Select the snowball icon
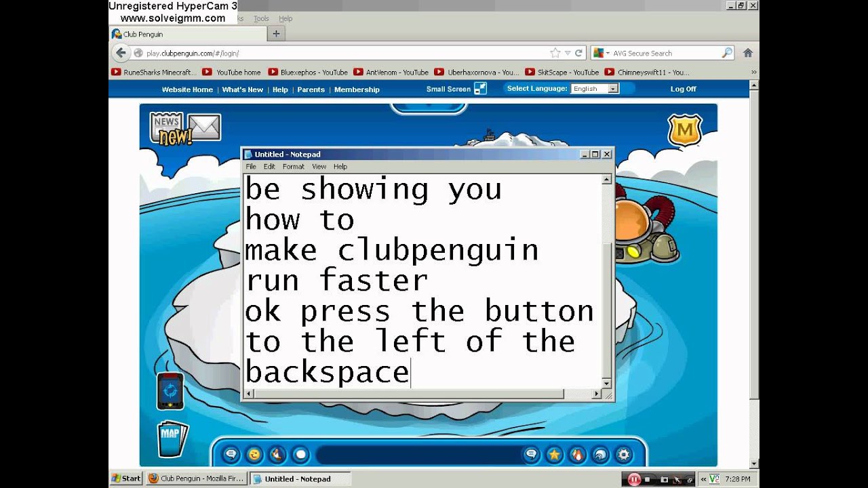 (x=300, y=454)
